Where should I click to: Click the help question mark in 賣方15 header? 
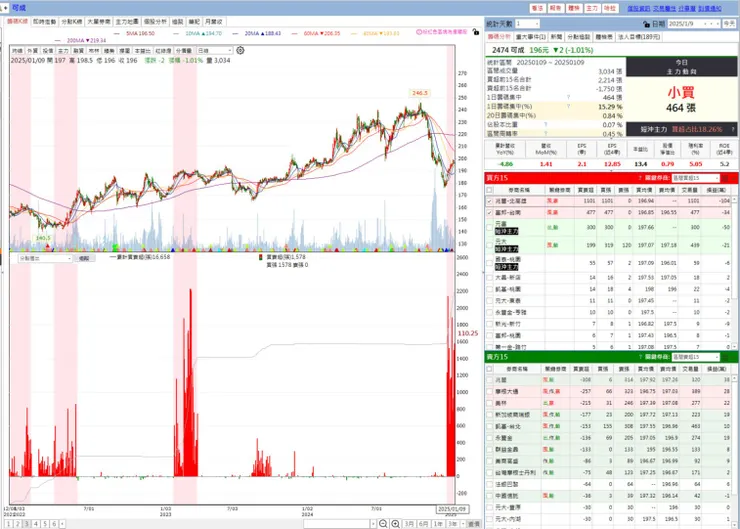click(640, 357)
